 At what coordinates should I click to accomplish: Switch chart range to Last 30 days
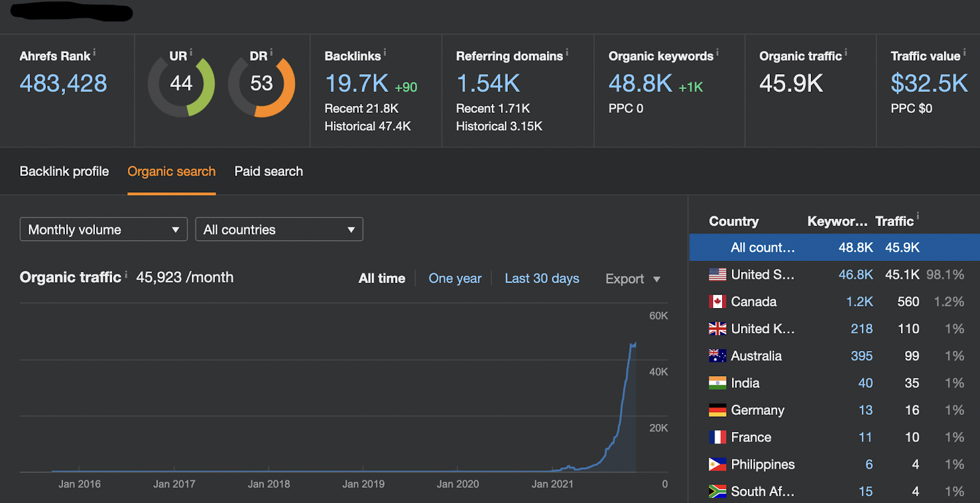542,279
